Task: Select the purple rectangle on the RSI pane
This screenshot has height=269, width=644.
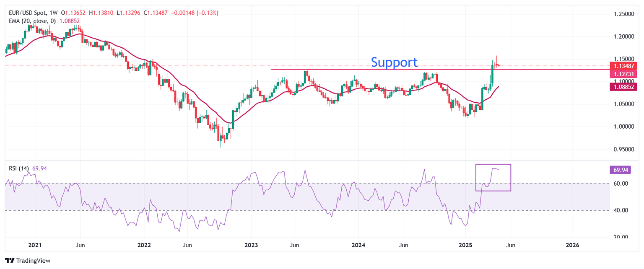Action: (493, 165)
